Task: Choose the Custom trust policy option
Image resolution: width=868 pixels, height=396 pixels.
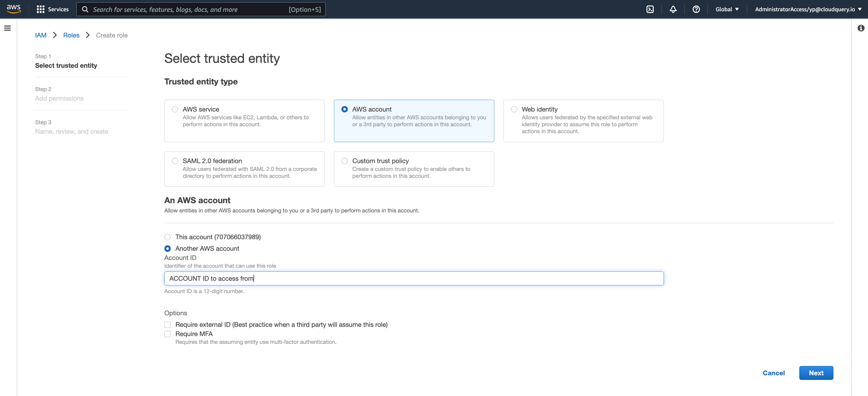Action: [x=344, y=161]
